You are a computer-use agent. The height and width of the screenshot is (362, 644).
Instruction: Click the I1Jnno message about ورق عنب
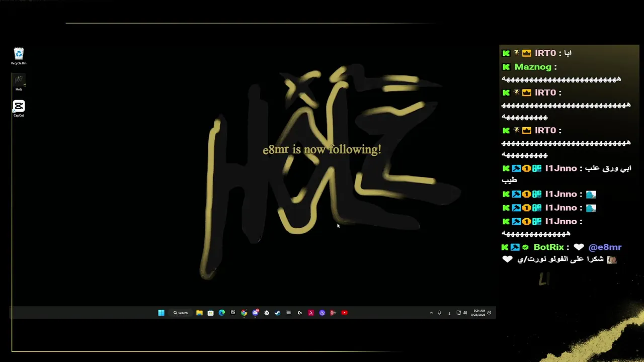pyautogui.click(x=566, y=174)
